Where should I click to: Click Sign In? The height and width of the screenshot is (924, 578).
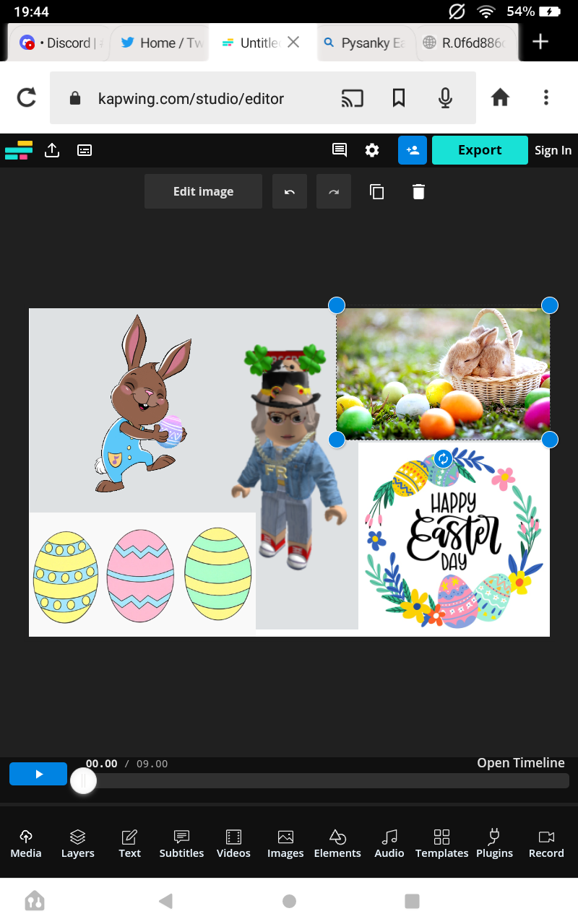[x=553, y=150]
